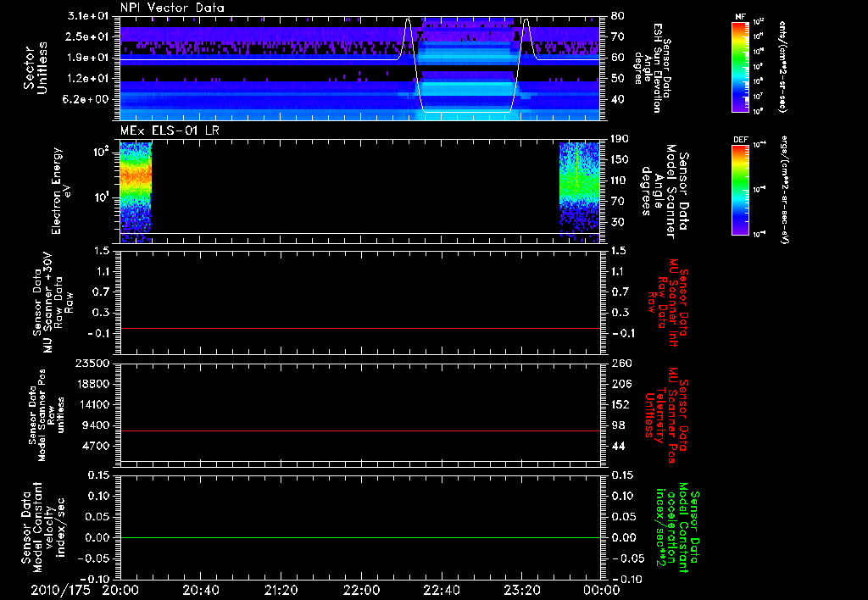Click the '23500' scanner position tick value

tap(93, 363)
